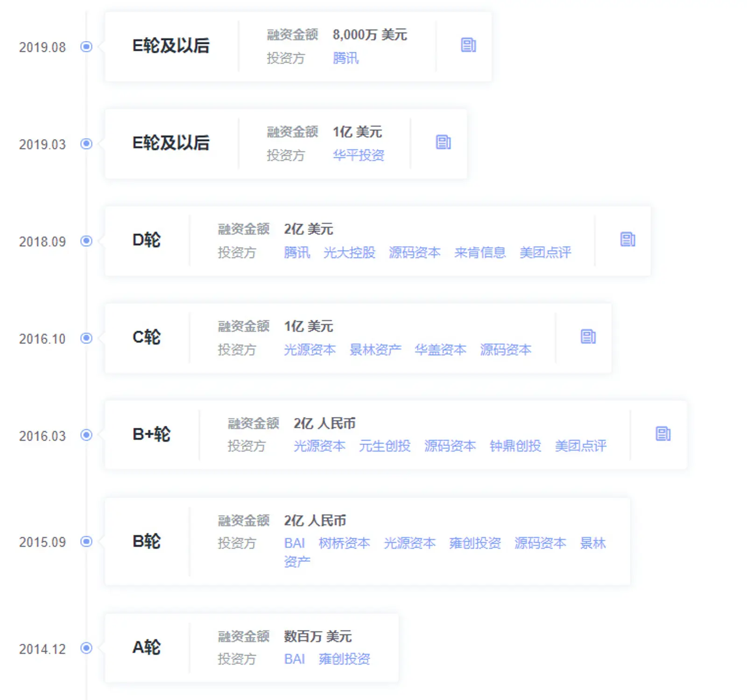
Task: Open 腾讯 investor link in D轮
Action: (297, 253)
